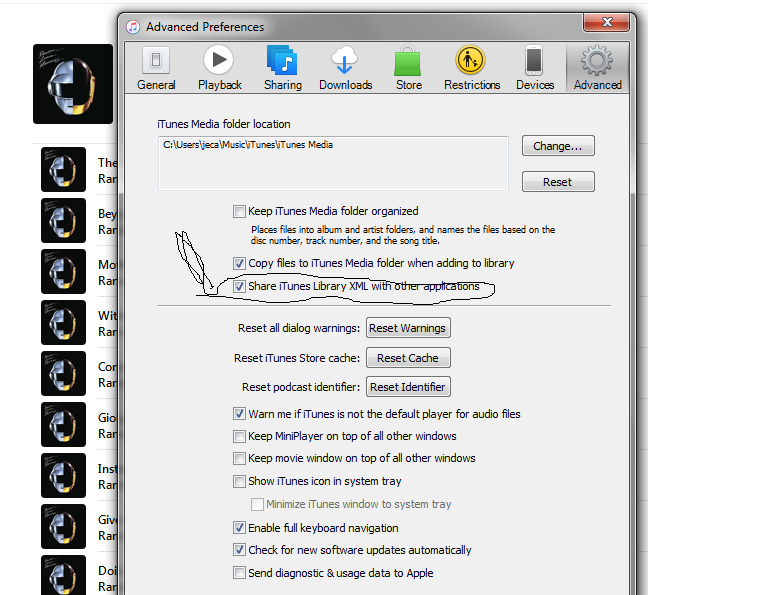Screen dimensions: 767x595
Task: Click the 'Reset all dialog warnings:' label
Action: (x=299, y=328)
